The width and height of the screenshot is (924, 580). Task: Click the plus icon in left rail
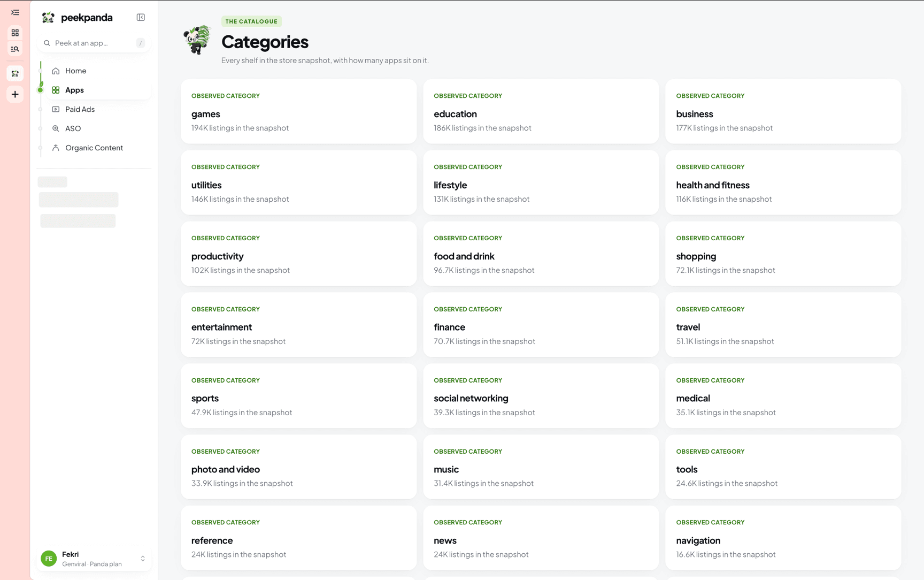click(x=15, y=95)
